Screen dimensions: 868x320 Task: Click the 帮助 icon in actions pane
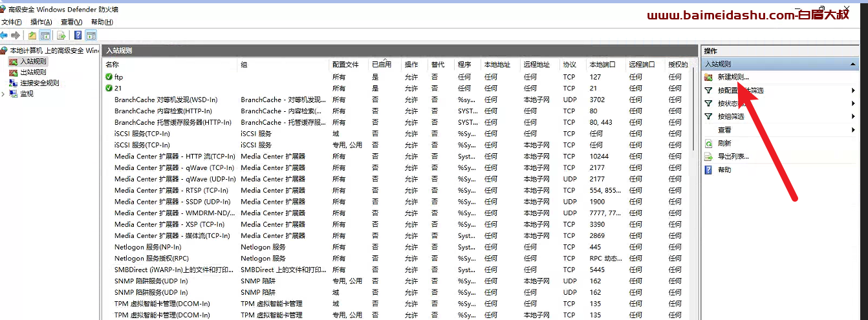pos(708,169)
